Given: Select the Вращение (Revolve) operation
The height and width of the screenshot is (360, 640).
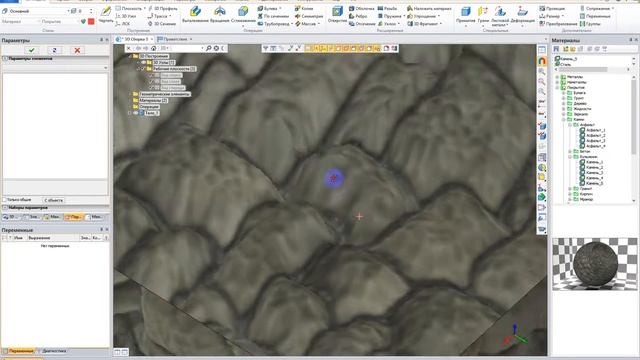Looking at the screenshot, I should pos(220,14).
